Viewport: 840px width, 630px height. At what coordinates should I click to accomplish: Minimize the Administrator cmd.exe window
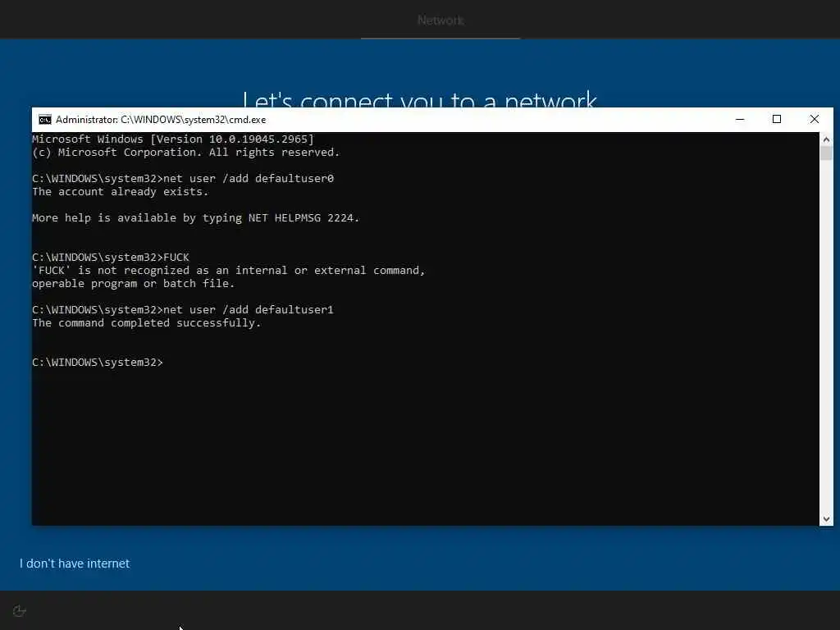point(740,120)
